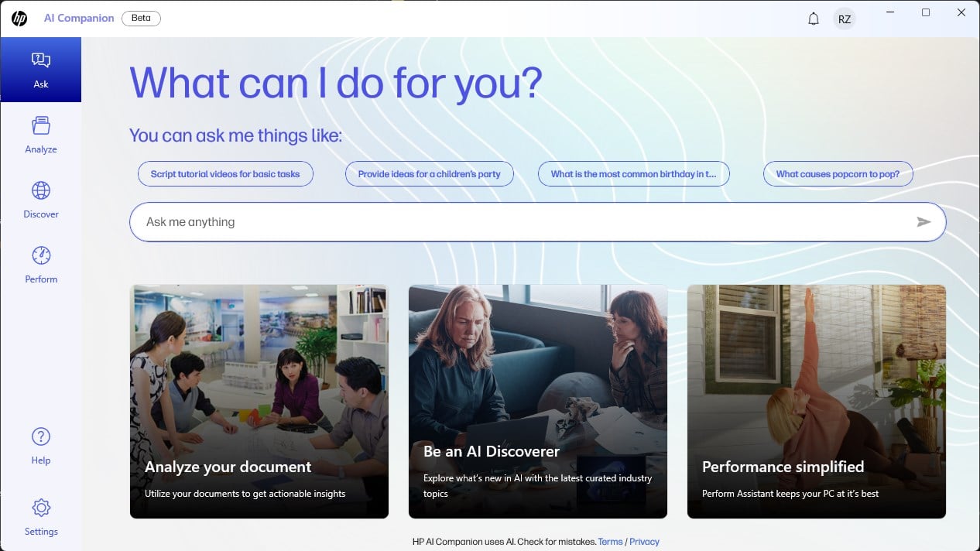Click the HP logo icon

pos(19,19)
